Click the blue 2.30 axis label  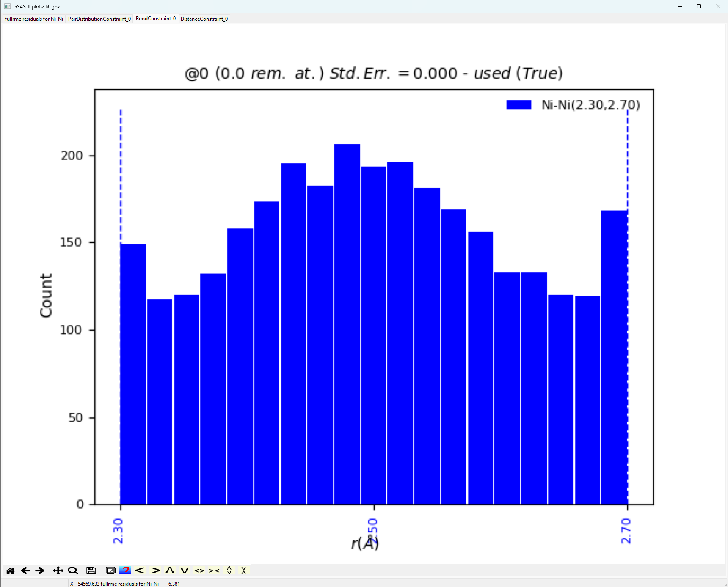[x=118, y=531]
